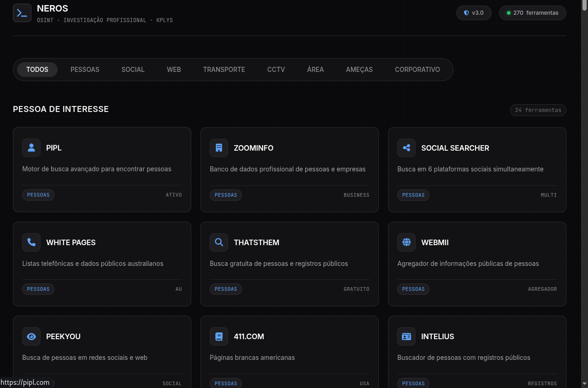588x388 pixels.
Task: Click the PESSOAS tag on 411.COM card
Action: coord(226,383)
